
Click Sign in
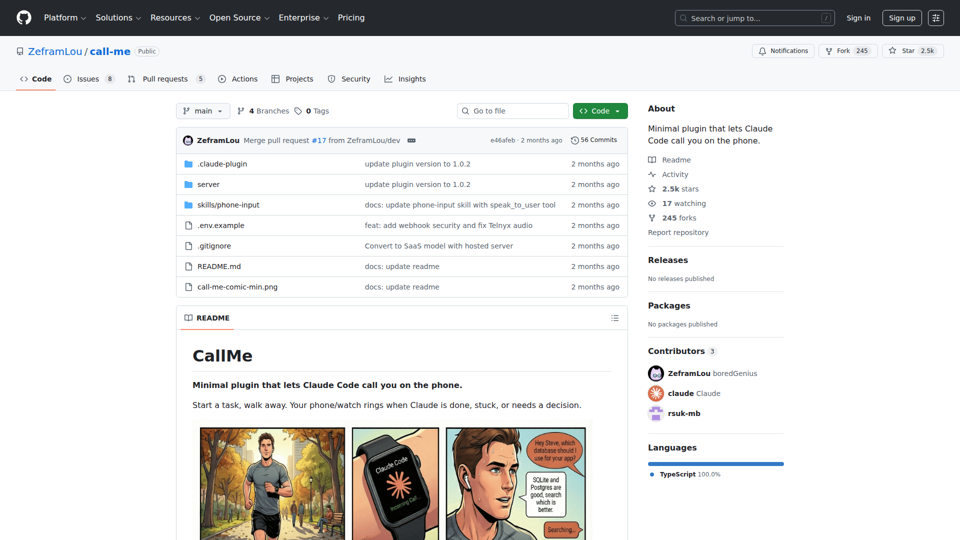(858, 18)
